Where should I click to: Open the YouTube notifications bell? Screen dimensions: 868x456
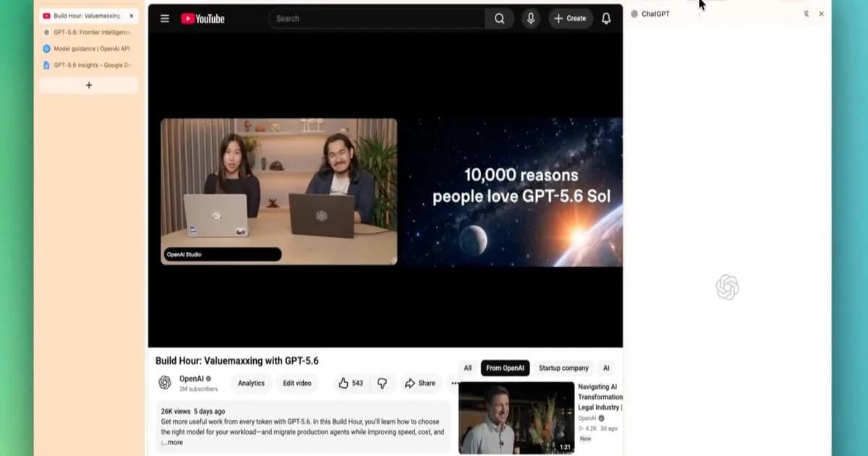[x=606, y=19]
